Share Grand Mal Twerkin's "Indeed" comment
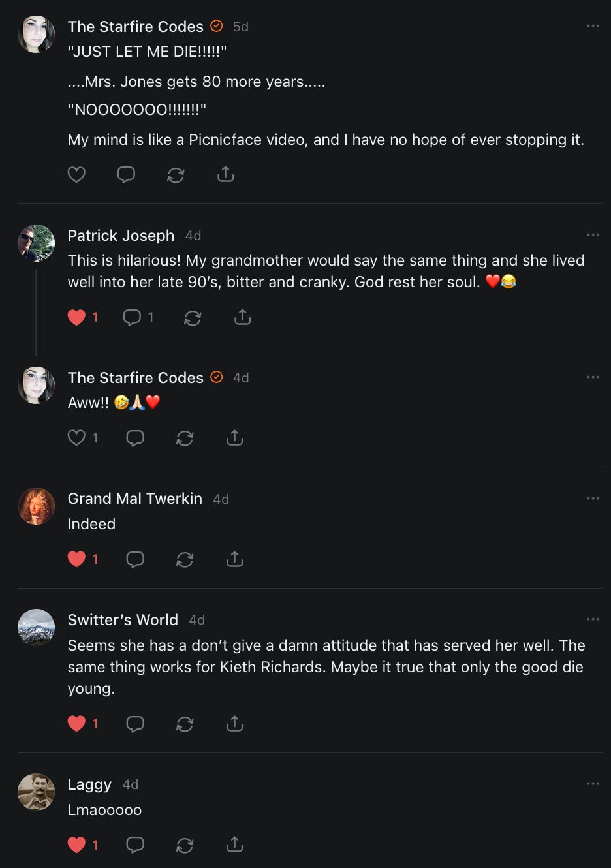 (234, 559)
